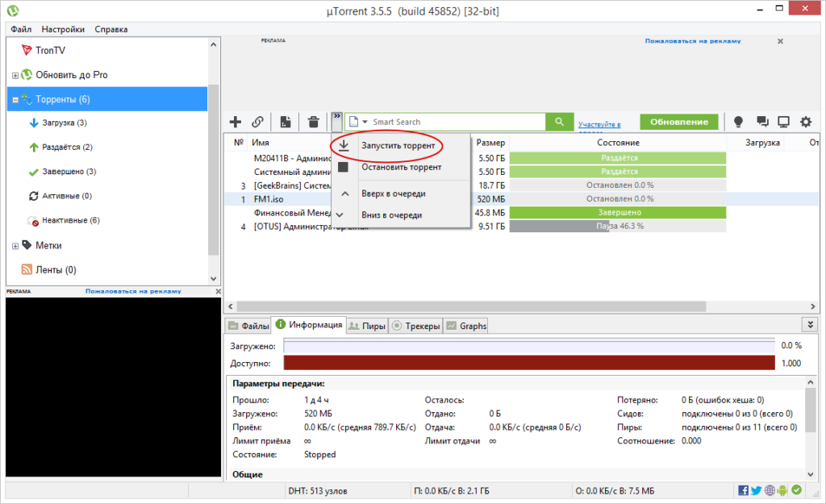826x504 pixels.
Task: Toggle the details pane collapse chevron
Action: coord(810,324)
